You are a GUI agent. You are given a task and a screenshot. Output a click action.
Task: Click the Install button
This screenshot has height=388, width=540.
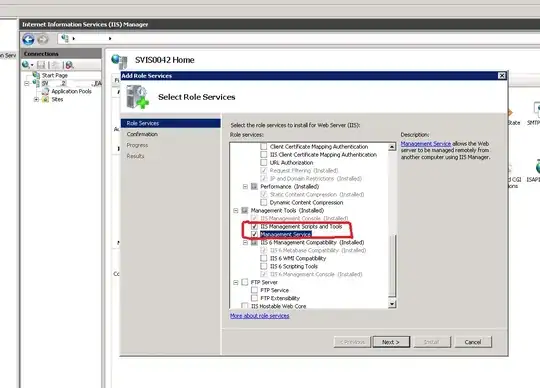(x=432, y=342)
